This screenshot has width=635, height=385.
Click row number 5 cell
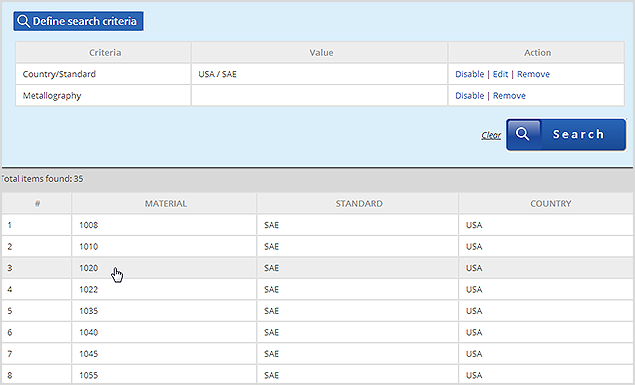(37, 311)
